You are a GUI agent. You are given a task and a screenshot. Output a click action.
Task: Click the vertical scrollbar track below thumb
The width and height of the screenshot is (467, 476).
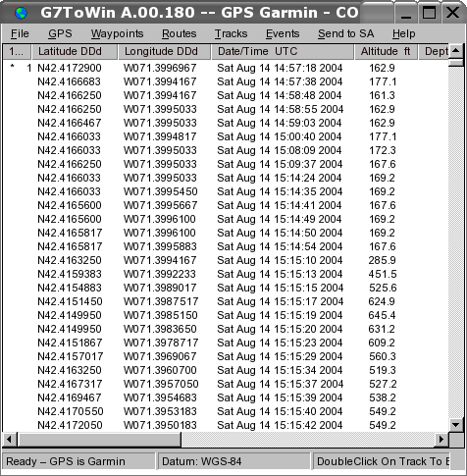(455, 242)
